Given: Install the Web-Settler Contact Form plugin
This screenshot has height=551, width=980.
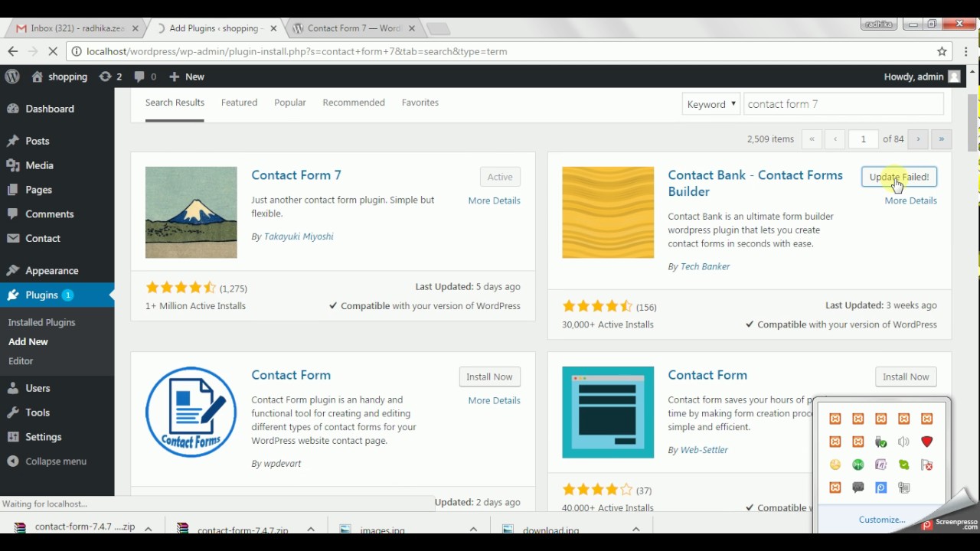Looking at the screenshot, I should [906, 377].
